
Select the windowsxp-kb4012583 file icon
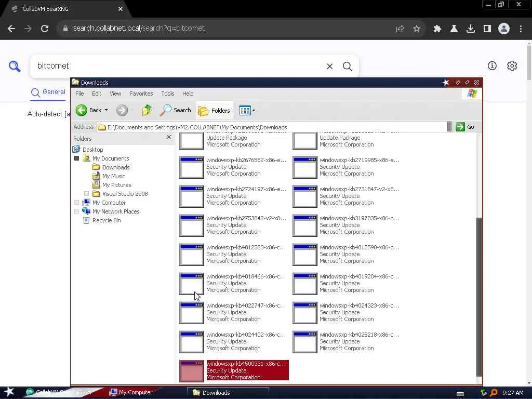(x=192, y=255)
